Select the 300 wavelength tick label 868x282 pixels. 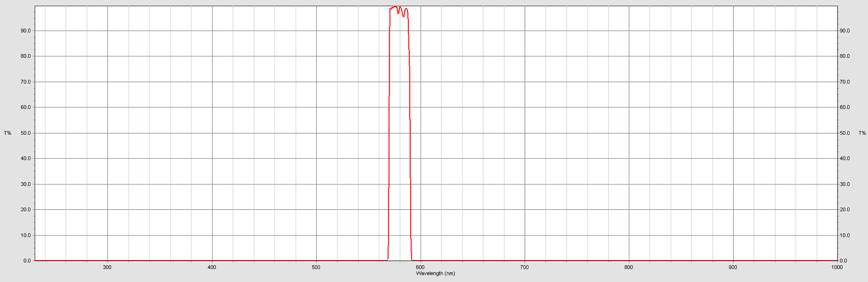click(107, 267)
